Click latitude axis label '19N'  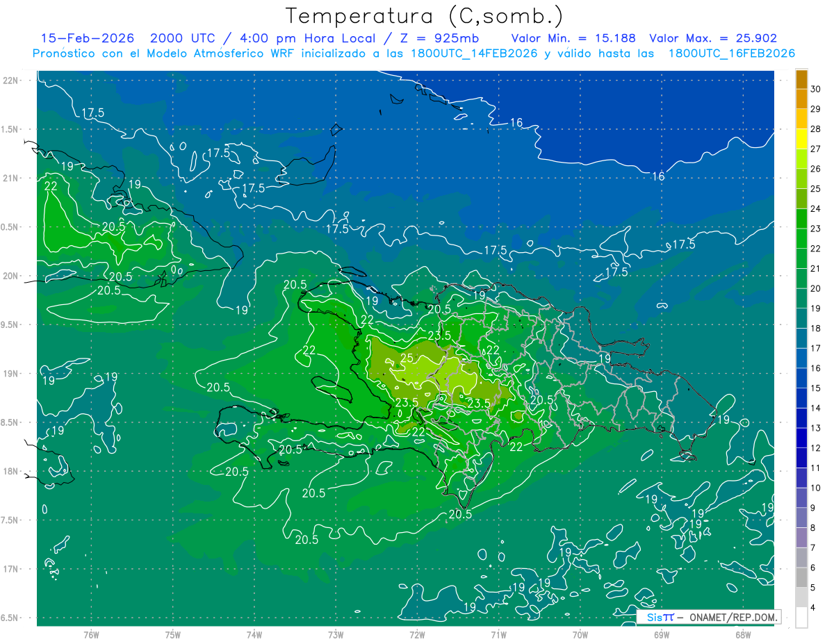[x=10, y=373]
